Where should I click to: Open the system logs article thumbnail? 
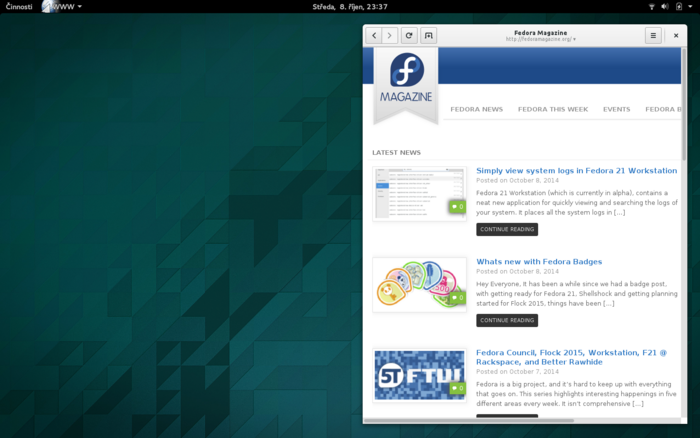click(x=419, y=194)
